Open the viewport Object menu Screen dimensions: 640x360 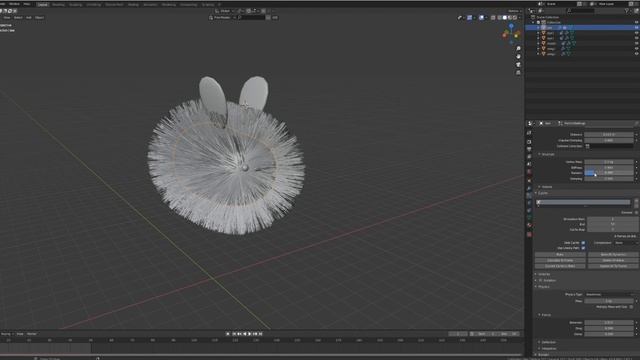coord(40,18)
